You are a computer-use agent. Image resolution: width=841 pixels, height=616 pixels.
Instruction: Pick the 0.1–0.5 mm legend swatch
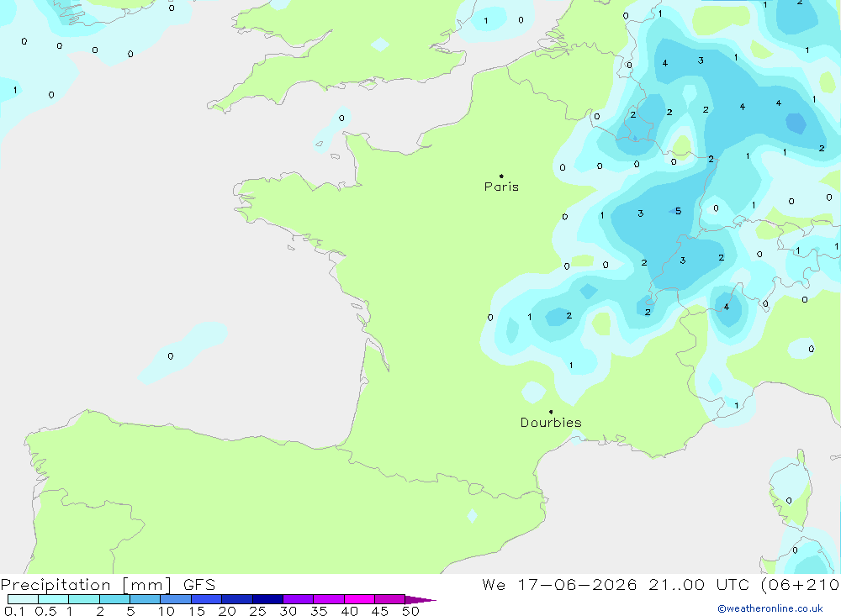tap(23, 599)
